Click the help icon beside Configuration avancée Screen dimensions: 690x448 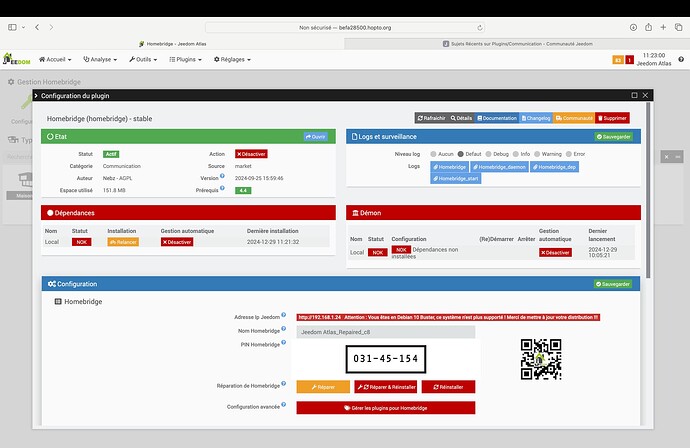pos(283,404)
